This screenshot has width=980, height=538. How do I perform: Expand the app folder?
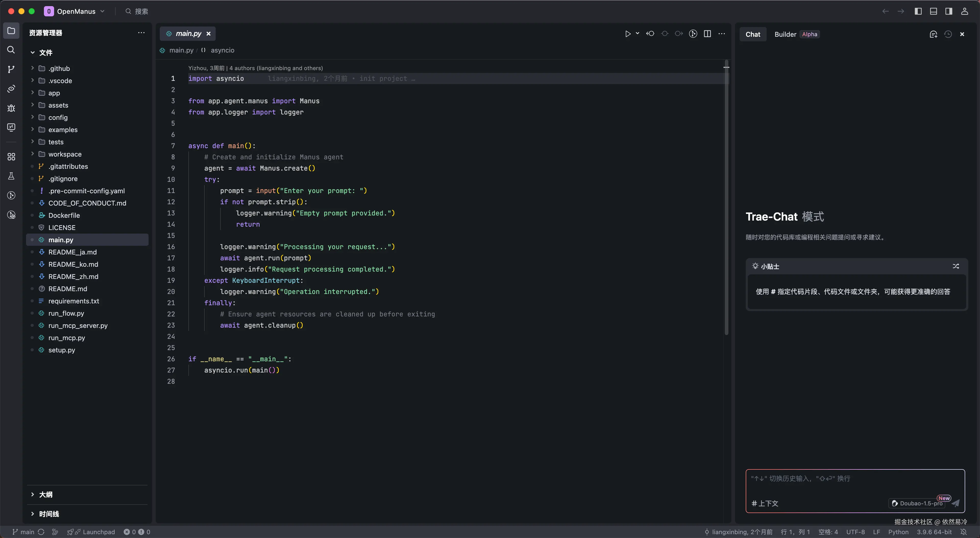coord(54,93)
